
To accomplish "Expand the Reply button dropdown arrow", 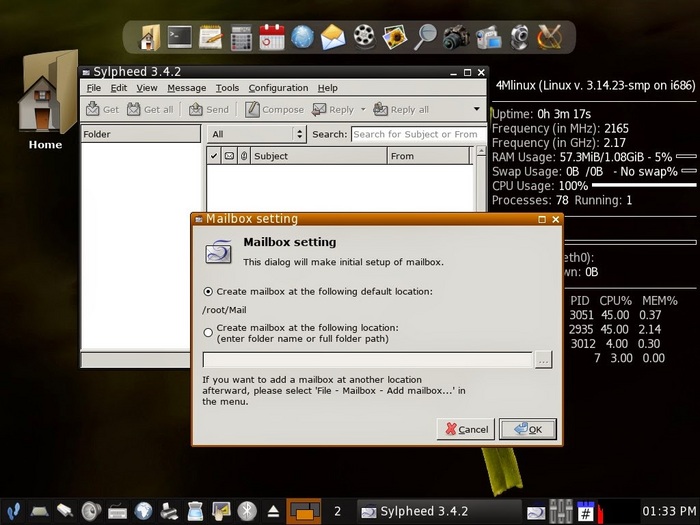I will [362, 109].
